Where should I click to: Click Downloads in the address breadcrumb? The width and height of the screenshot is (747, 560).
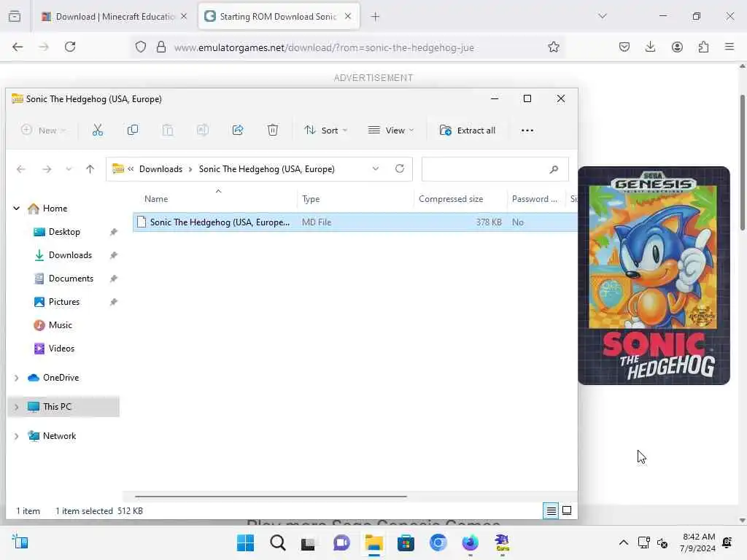point(160,169)
